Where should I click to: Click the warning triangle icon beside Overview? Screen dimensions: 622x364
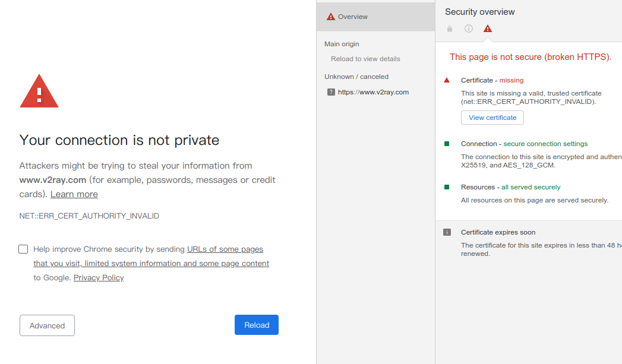pos(331,17)
